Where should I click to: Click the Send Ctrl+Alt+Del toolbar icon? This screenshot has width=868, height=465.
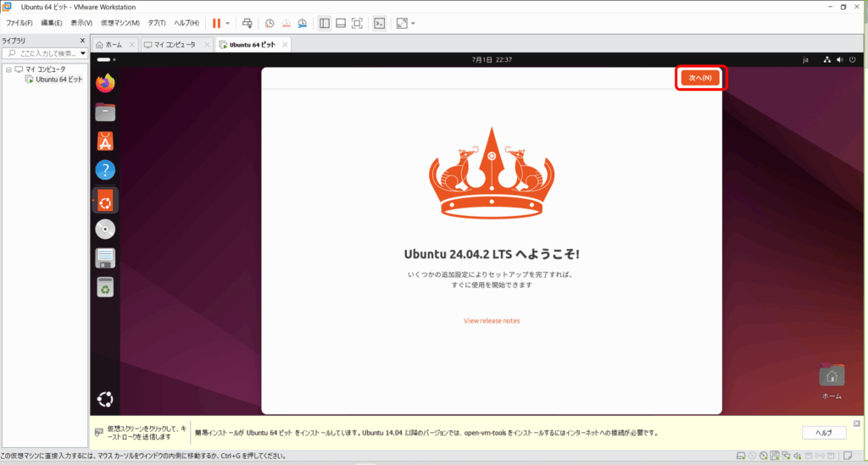pyautogui.click(x=247, y=23)
